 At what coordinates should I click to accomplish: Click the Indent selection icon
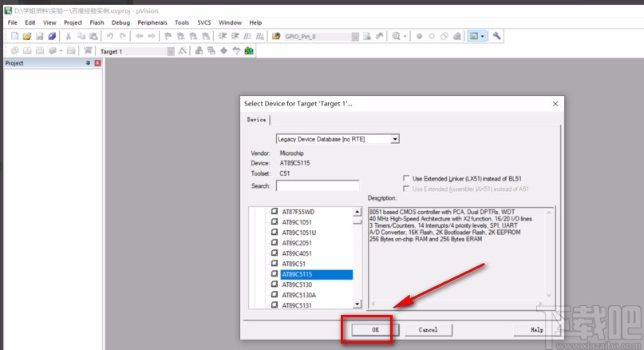[x=223, y=36]
